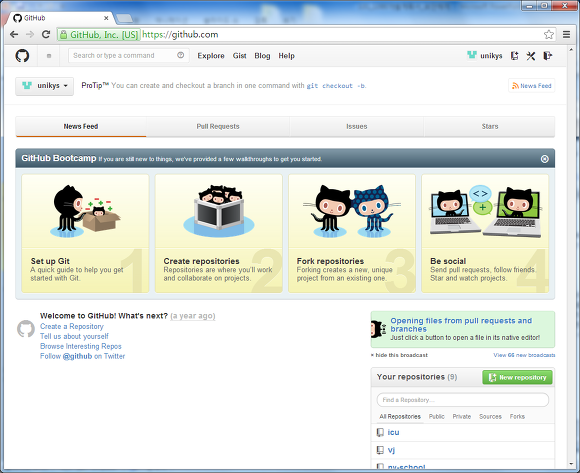The height and width of the screenshot is (473, 580).
Task: Open the vj repository
Action: 391,450
